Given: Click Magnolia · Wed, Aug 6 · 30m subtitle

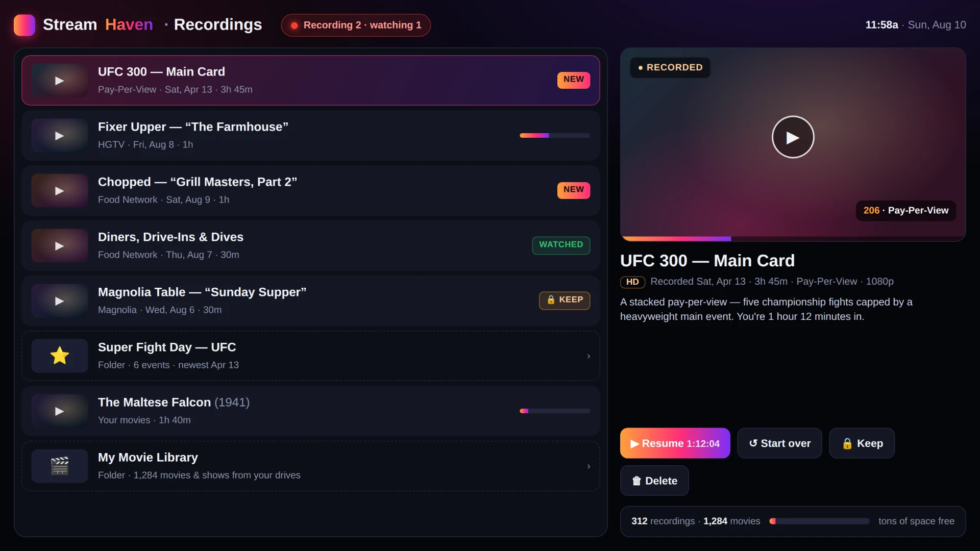Looking at the screenshot, I should (x=160, y=310).
